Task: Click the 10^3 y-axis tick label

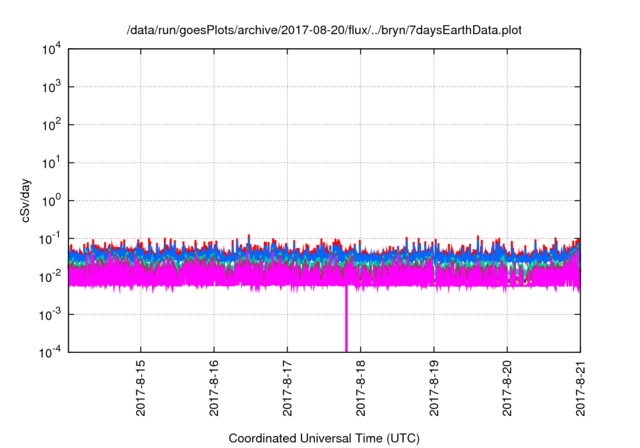Action: click(x=51, y=86)
